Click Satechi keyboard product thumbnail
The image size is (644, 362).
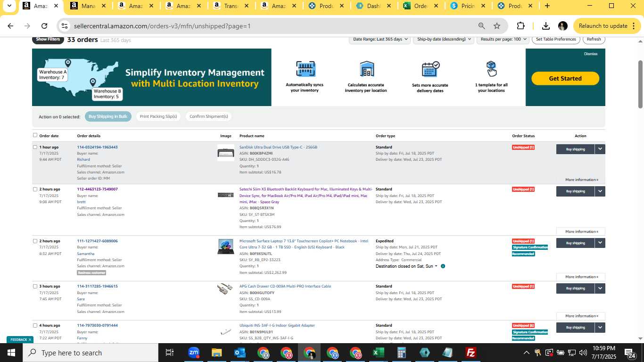point(226,195)
